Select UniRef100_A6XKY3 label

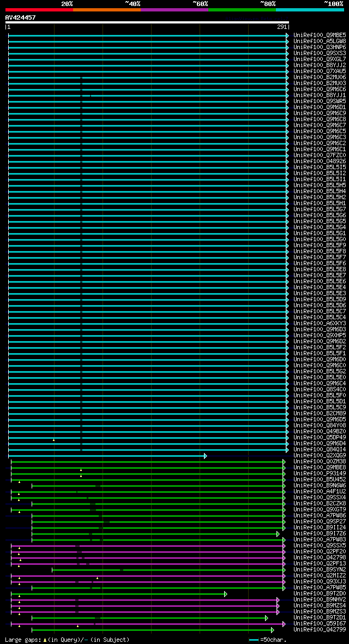pyautogui.click(x=320, y=323)
